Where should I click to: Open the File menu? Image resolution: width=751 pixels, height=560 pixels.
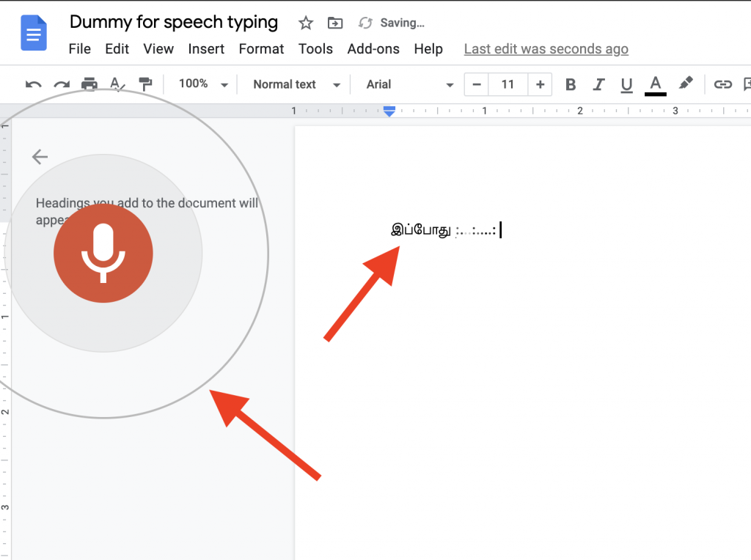click(79, 49)
